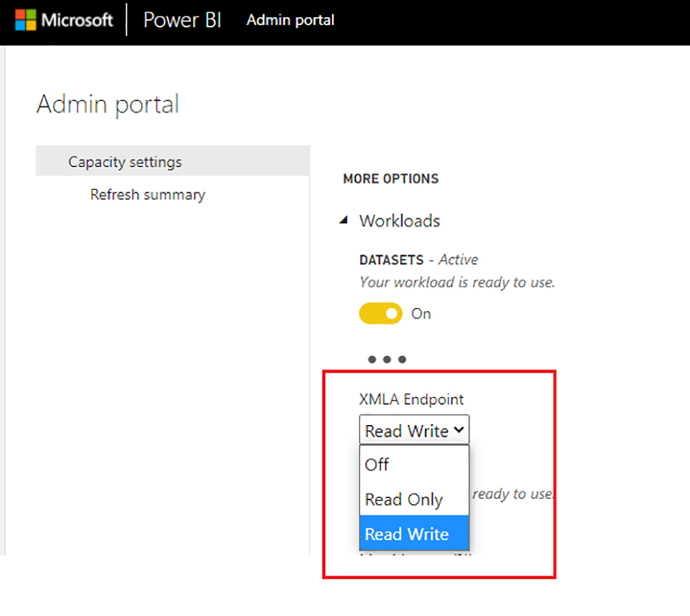Open the XMLA Endpoint combo box
This screenshot has height=616, width=690.
(414, 430)
